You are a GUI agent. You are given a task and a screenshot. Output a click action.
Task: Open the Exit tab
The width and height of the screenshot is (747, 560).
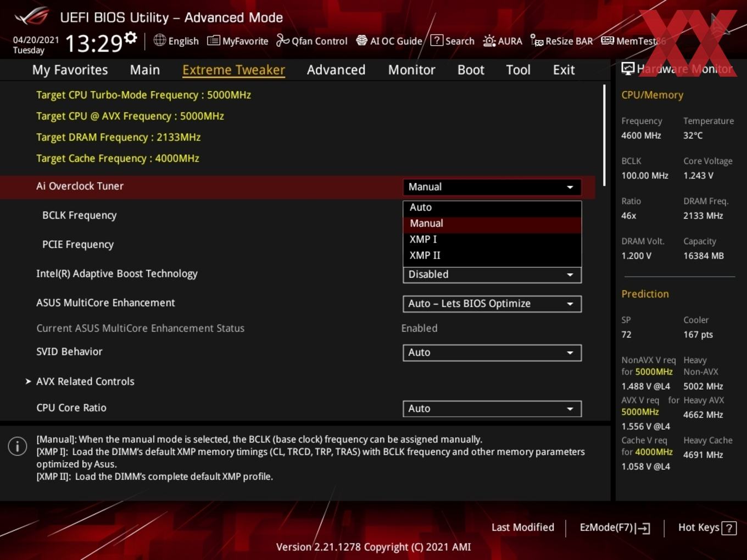point(564,70)
